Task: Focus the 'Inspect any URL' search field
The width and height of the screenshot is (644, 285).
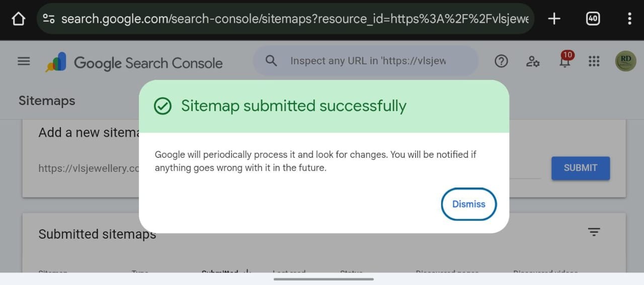Action: pos(367,61)
